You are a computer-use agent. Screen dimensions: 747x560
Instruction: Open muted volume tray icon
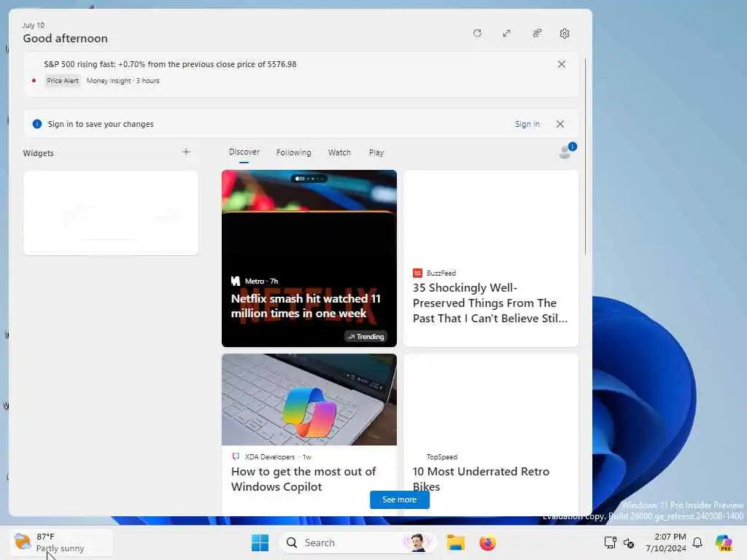[x=628, y=542]
